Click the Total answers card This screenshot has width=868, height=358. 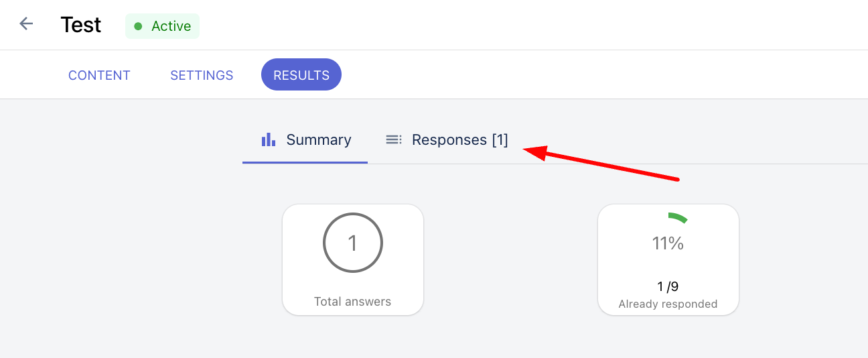(353, 259)
